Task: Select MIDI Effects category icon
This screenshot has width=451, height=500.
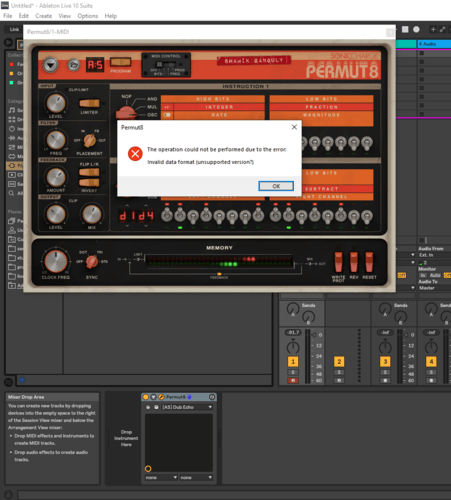Action: tap(12, 147)
